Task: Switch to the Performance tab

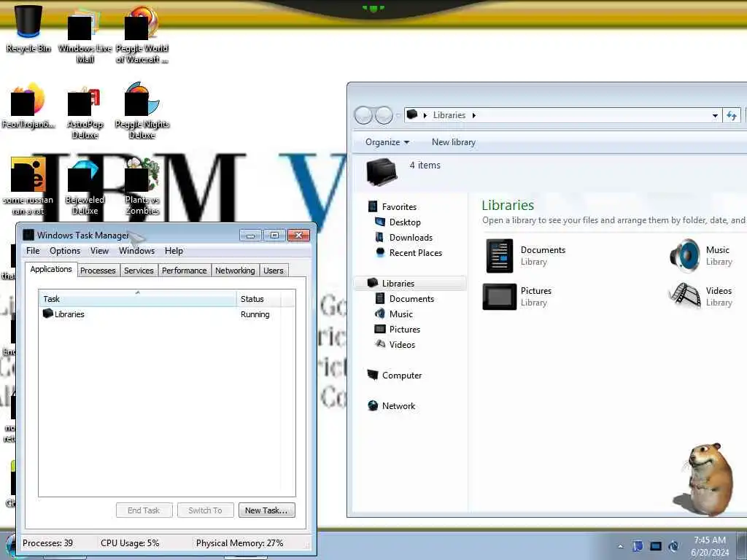Action: pyautogui.click(x=185, y=271)
